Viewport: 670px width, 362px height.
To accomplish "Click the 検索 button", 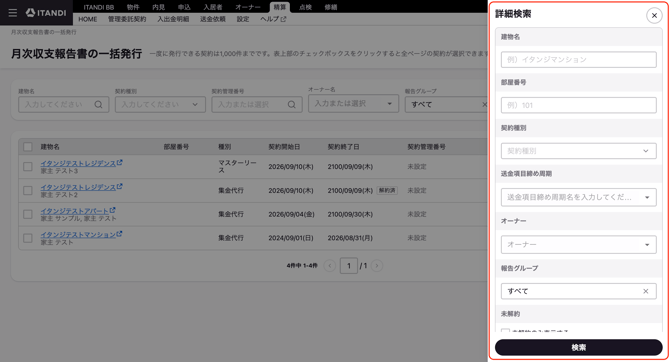I will click(579, 347).
